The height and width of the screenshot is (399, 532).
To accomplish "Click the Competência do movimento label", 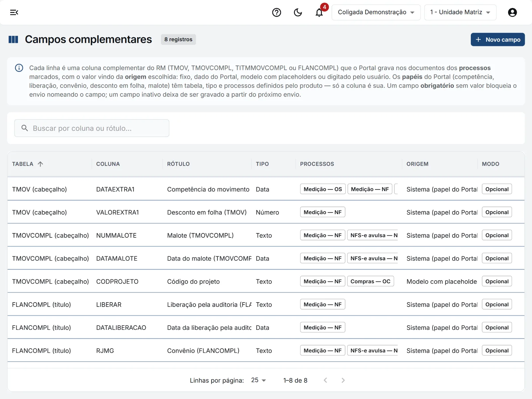I will coord(208,189).
